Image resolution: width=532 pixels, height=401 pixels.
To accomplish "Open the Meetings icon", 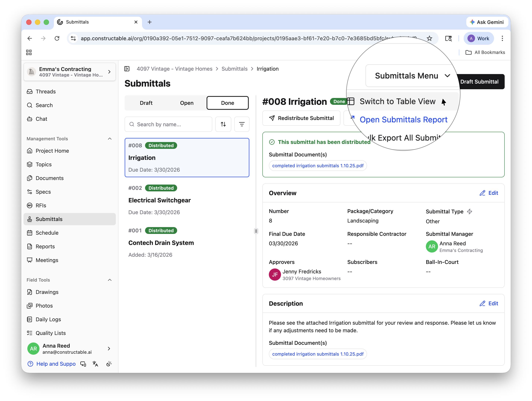I will 30,260.
